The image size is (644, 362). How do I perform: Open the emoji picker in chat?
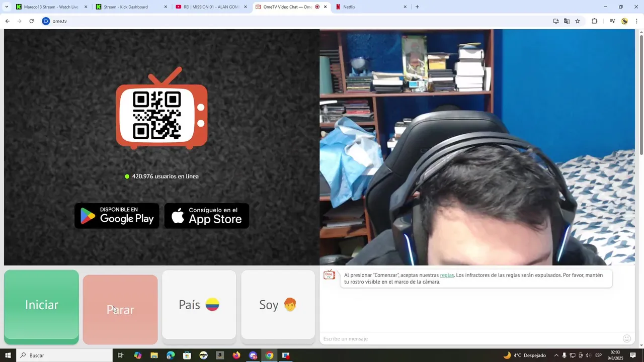point(626,338)
